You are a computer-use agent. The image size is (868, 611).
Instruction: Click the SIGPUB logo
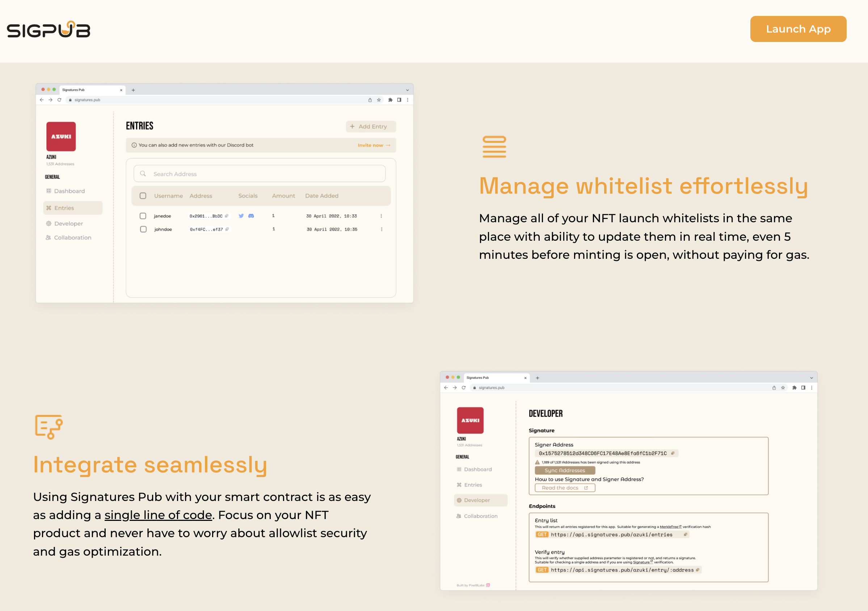(49, 29)
